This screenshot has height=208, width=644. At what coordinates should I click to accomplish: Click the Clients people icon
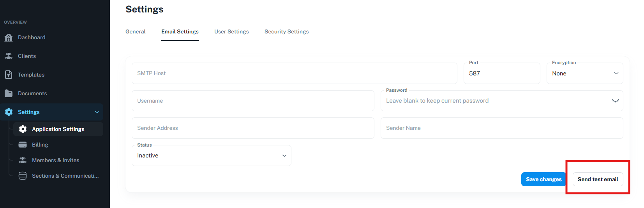(x=9, y=56)
